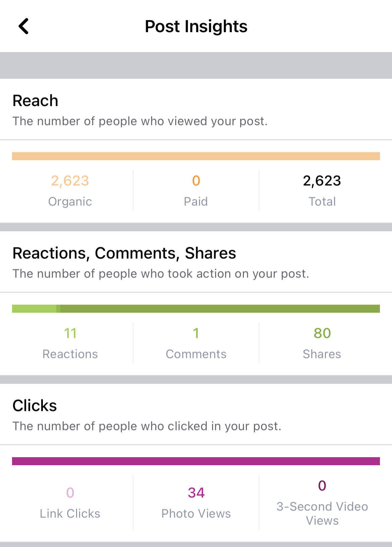Image resolution: width=392 pixels, height=547 pixels.
Task: Select the magenta Clicks bar
Action: (196, 461)
